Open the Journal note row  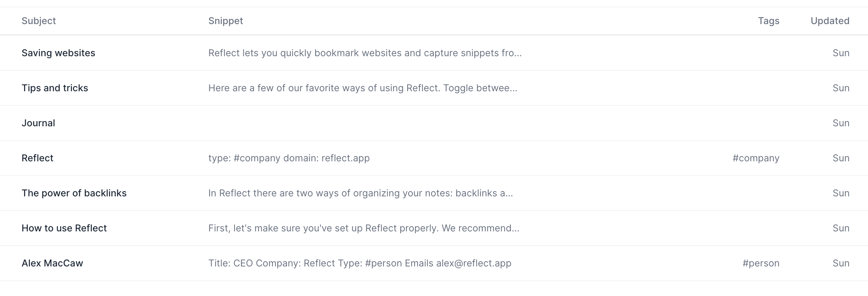coord(38,123)
